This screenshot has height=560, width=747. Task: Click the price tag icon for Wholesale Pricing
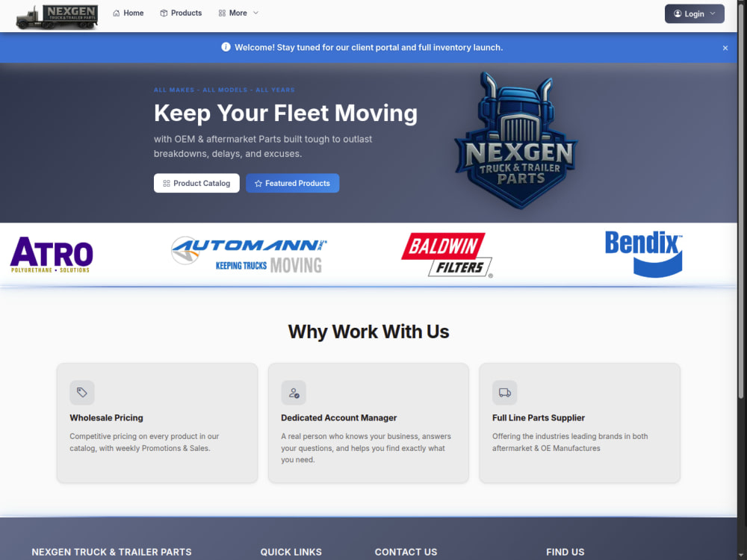[82, 393]
